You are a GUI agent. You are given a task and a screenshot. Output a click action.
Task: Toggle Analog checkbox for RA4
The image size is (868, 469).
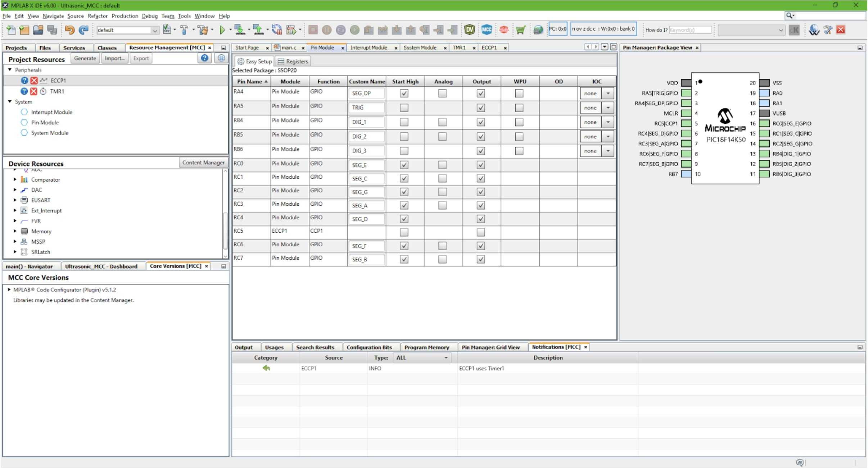pyautogui.click(x=442, y=94)
